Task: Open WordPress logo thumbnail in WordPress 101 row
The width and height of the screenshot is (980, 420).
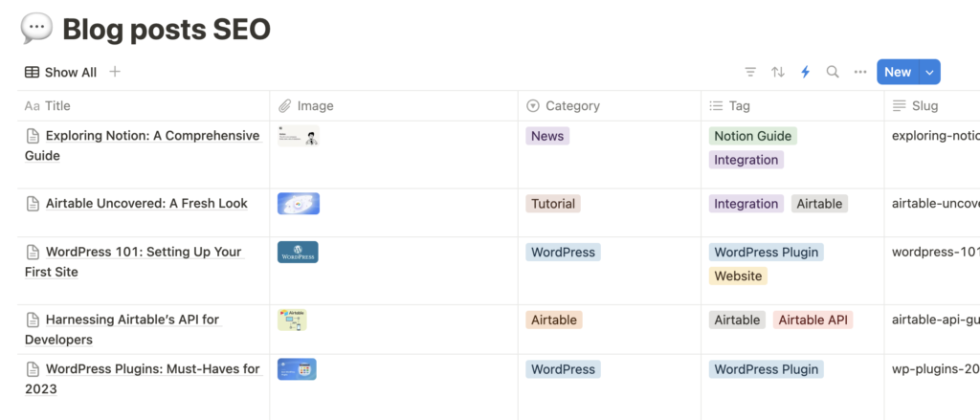Action: click(299, 252)
